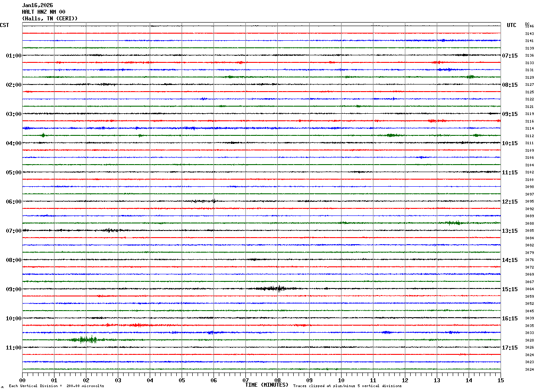
Task: Click the seismic burst on the 15:15 UTC trace
Action: point(276,289)
